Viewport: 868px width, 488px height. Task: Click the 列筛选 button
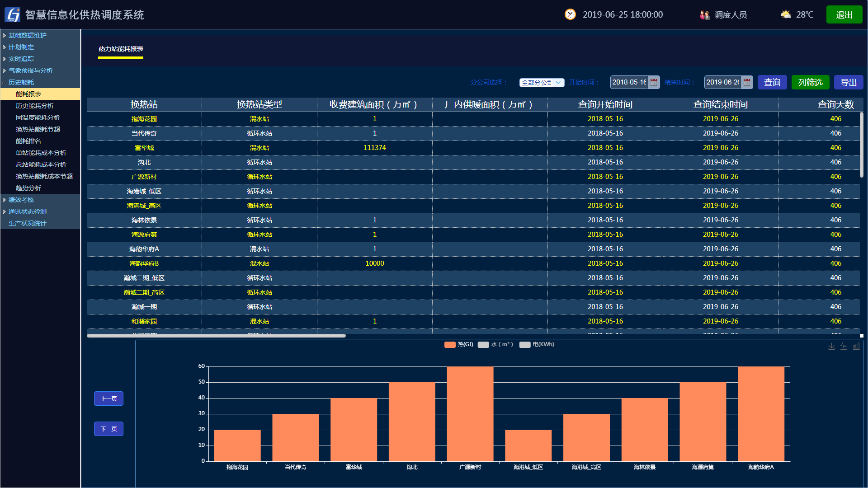click(810, 82)
